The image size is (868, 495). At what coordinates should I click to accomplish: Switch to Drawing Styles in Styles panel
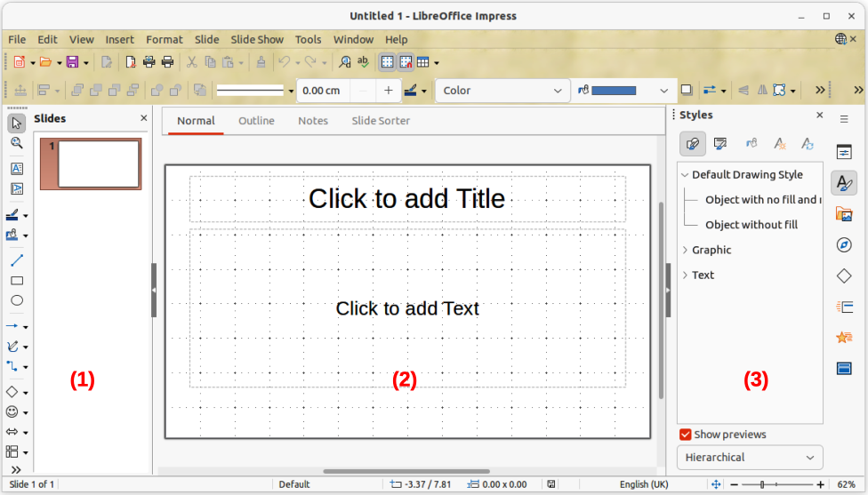coord(693,144)
